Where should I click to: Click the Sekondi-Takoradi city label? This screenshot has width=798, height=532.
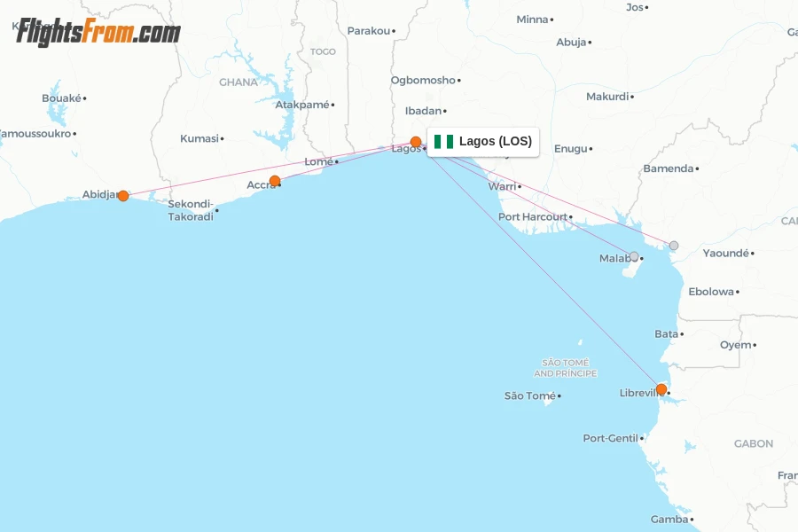pyautogui.click(x=191, y=210)
